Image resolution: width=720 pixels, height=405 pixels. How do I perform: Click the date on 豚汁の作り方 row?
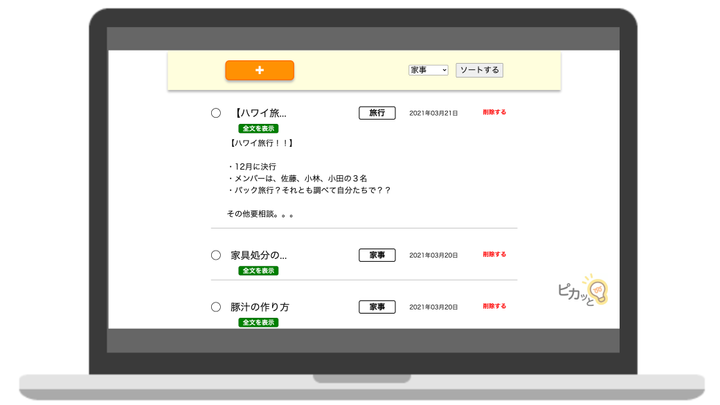[433, 308]
